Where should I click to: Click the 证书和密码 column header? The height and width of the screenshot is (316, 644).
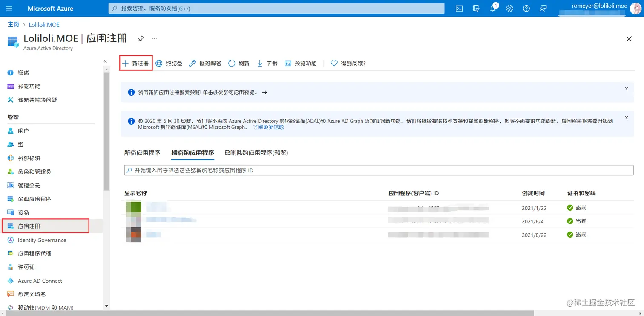[x=581, y=193]
